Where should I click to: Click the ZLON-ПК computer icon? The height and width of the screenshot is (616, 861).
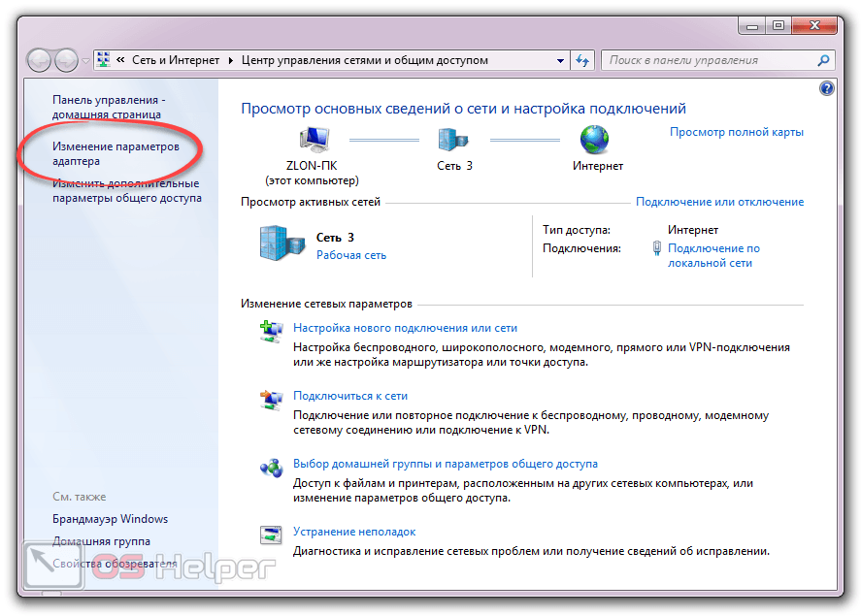click(x=315, y=140)
